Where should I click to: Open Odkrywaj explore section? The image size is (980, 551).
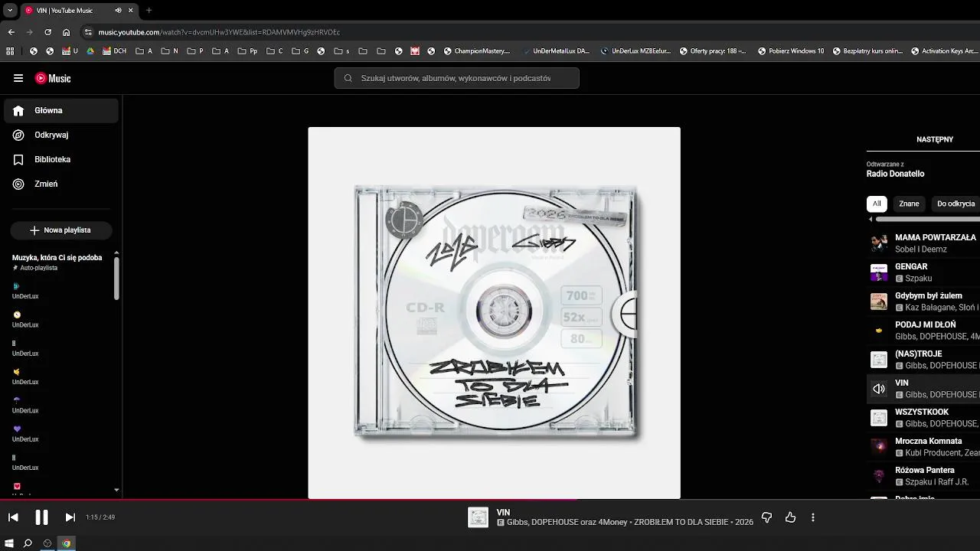[61, 135]
